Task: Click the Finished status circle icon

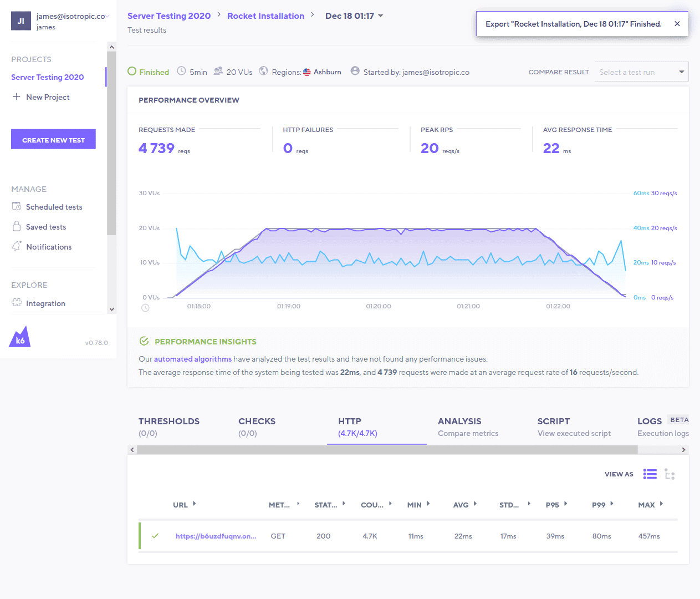Action: pos(132,71)
